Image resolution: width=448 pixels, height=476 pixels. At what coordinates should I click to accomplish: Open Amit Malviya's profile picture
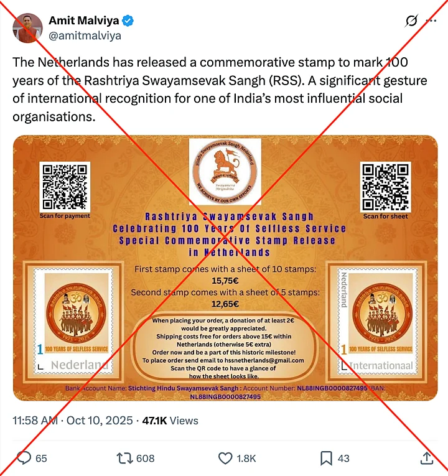(27, 28)
